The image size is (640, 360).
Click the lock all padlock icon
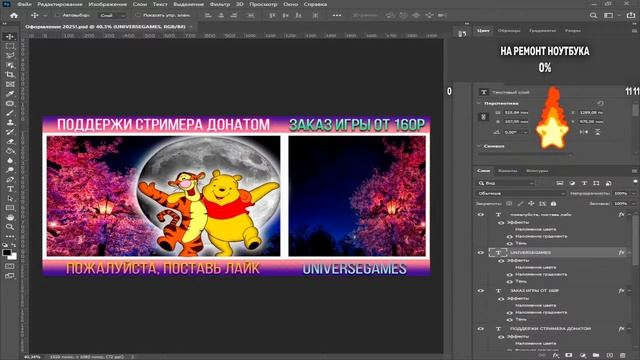tap(553, 203)
